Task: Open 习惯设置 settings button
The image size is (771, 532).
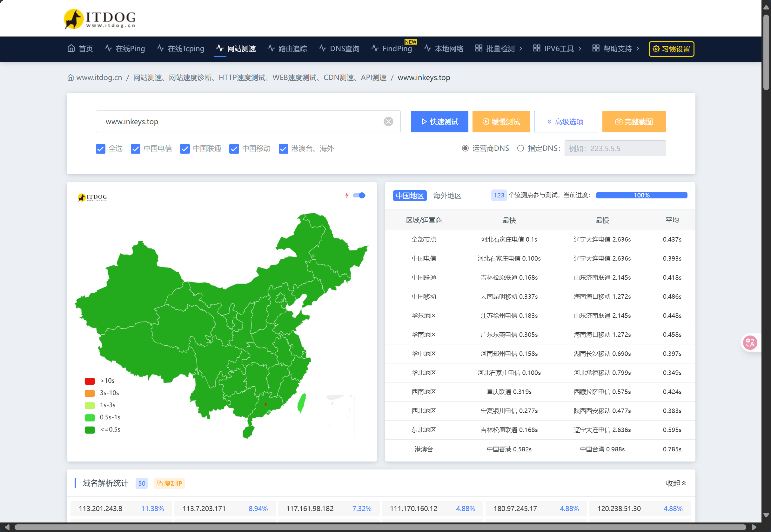Action: click(x=671, y=49)
